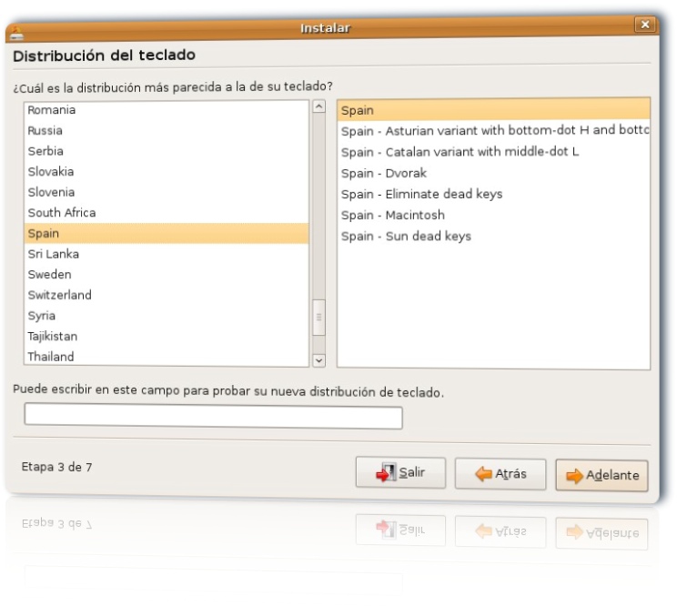
Task: Select Spain - Dvorak variant
Action: [x=384, y=173]
